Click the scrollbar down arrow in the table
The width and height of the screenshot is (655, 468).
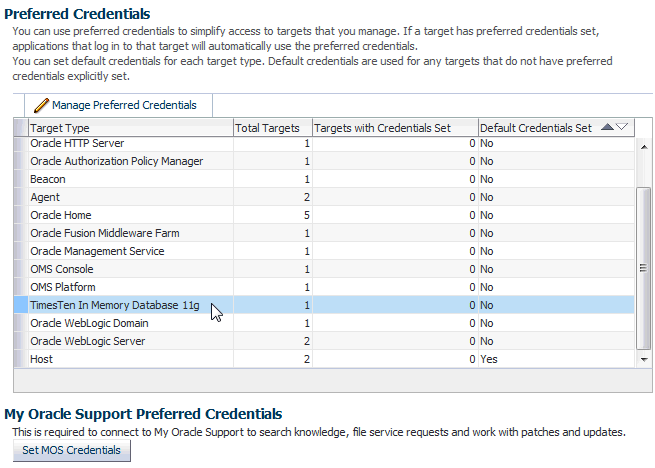[x=644, y=359]
